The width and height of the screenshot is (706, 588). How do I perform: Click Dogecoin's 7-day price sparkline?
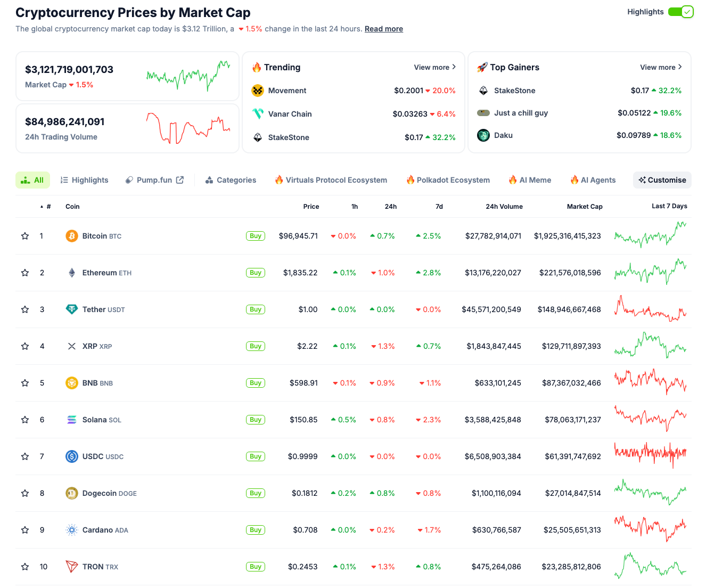(x=650, y=493)
